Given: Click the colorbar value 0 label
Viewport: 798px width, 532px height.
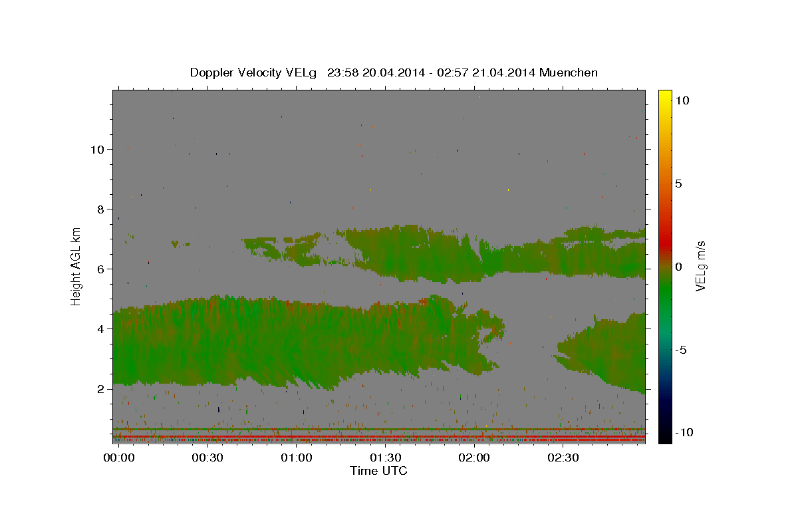Looking at the screenshot, I should 678,267.
